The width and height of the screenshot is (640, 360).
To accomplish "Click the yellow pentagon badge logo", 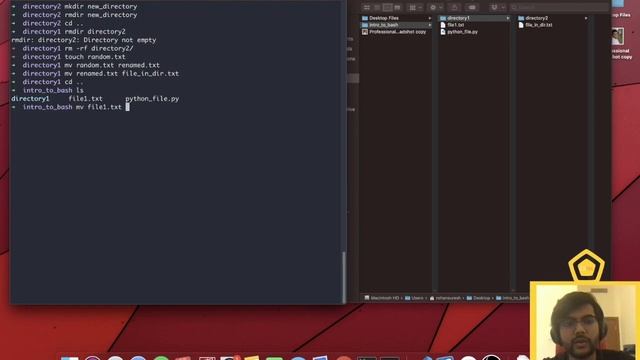I will [x=586, y=266].
